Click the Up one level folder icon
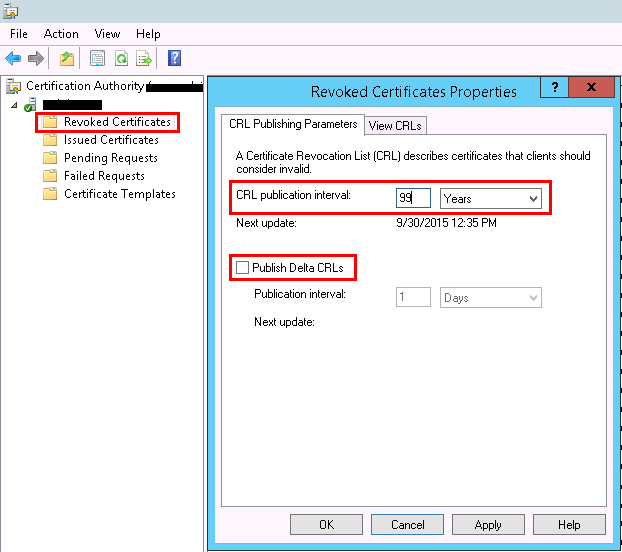622x552 pixels. [66, 58]
